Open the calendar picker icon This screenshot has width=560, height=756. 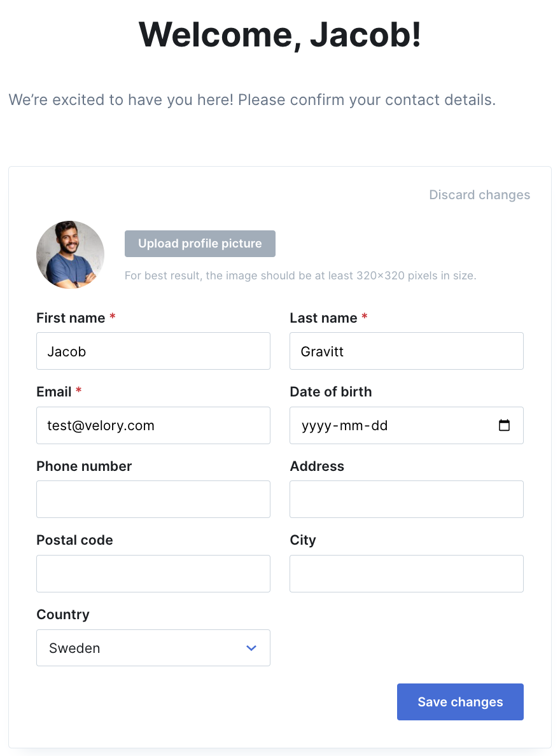[504, 425]
